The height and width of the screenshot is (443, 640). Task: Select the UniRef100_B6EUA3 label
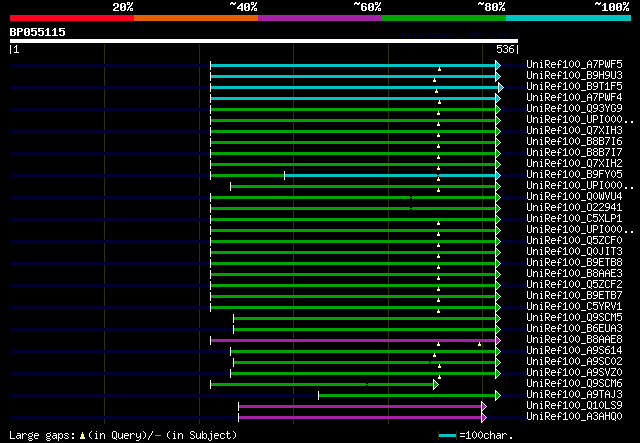(574, 329)
